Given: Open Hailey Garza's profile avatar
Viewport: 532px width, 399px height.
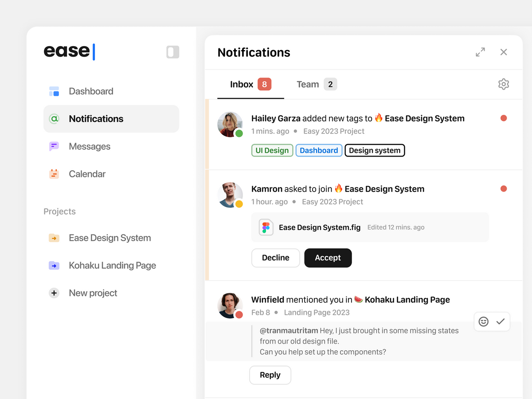Looking at the screenshot, I should coord(230,124).
